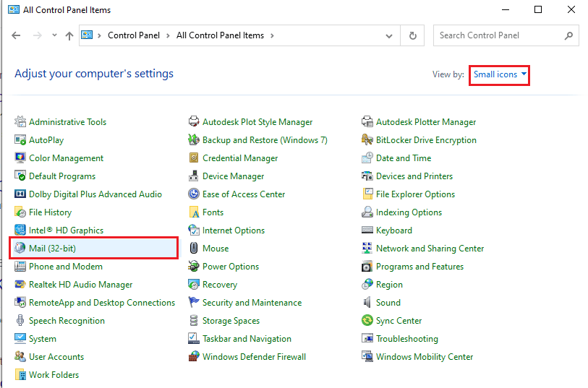
Task: Click the Work Folders icon
Action: pyautogui.click(x=20, y=374)
